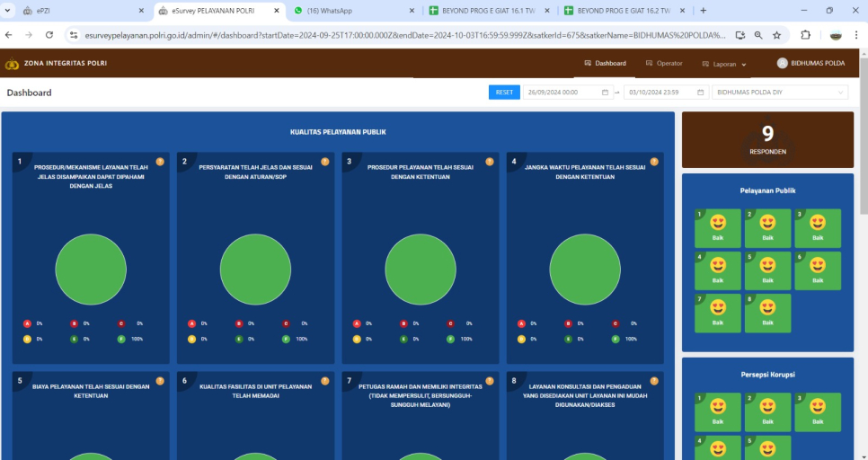Reload the page with browser refresh icon

49,35
